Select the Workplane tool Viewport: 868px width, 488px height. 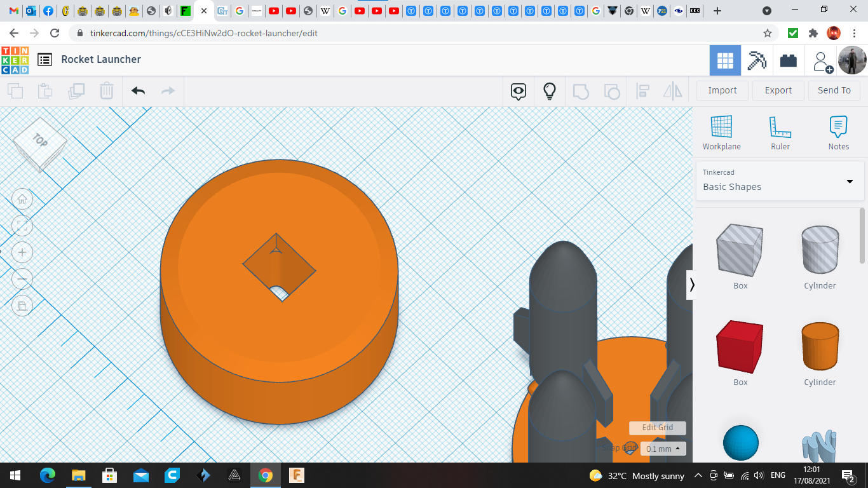pyautogui.click(x=722, y=133)
